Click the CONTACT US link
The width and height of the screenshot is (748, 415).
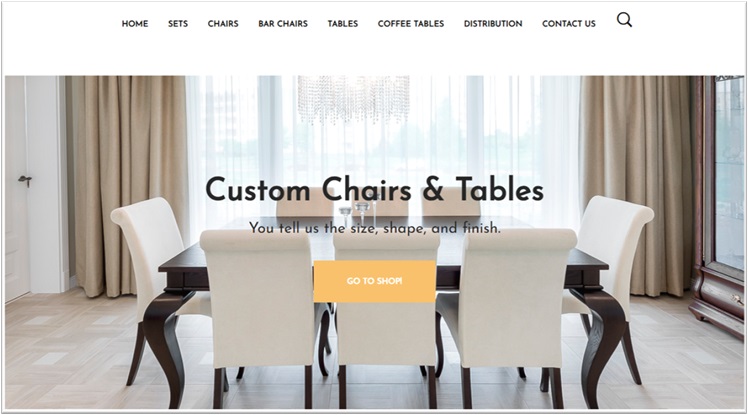pos(569,23)
